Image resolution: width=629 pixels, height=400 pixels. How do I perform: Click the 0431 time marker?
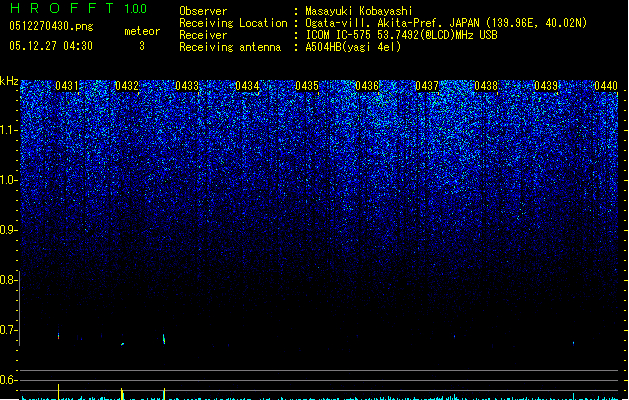coord(67,85)
